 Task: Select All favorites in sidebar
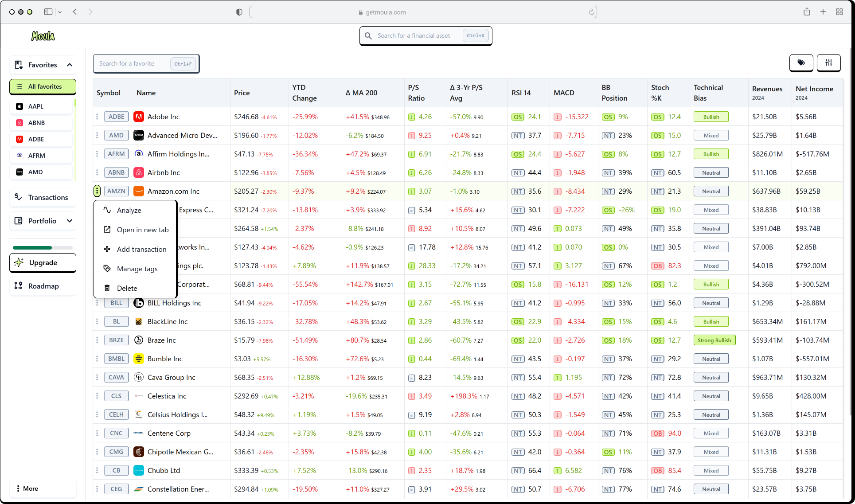[x=43, y=86]
